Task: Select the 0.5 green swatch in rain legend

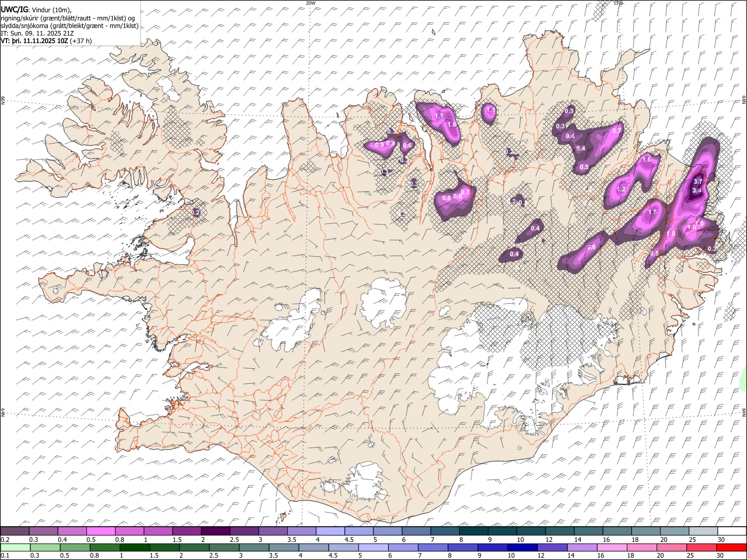Action: pyautogui.click(x=75, y=547)
